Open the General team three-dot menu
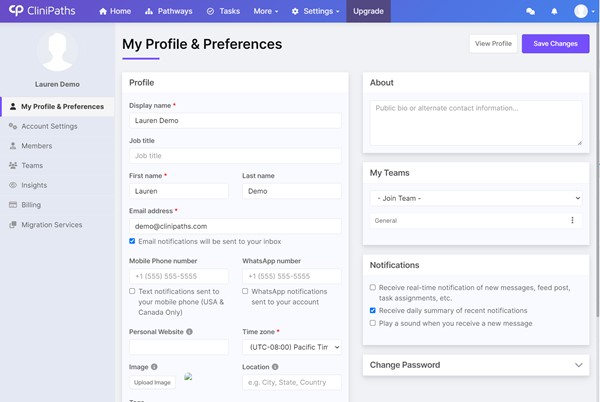 (x=572, y=220)
